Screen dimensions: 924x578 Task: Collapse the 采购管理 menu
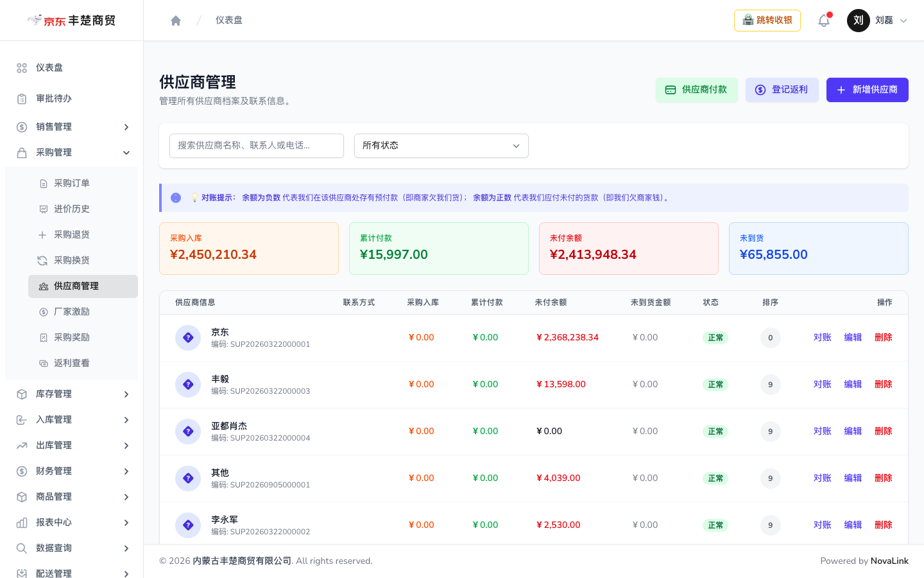click(72, 153)
